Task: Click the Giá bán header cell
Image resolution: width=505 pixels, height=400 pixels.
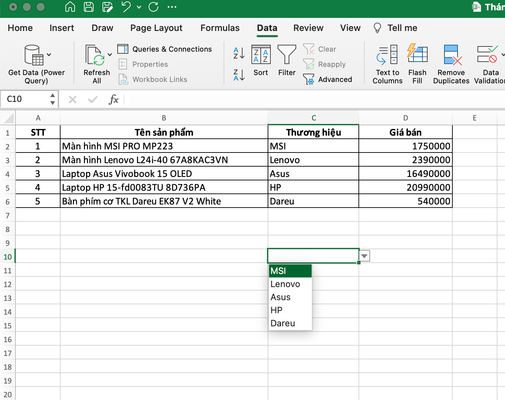Action: click(406, 132)
